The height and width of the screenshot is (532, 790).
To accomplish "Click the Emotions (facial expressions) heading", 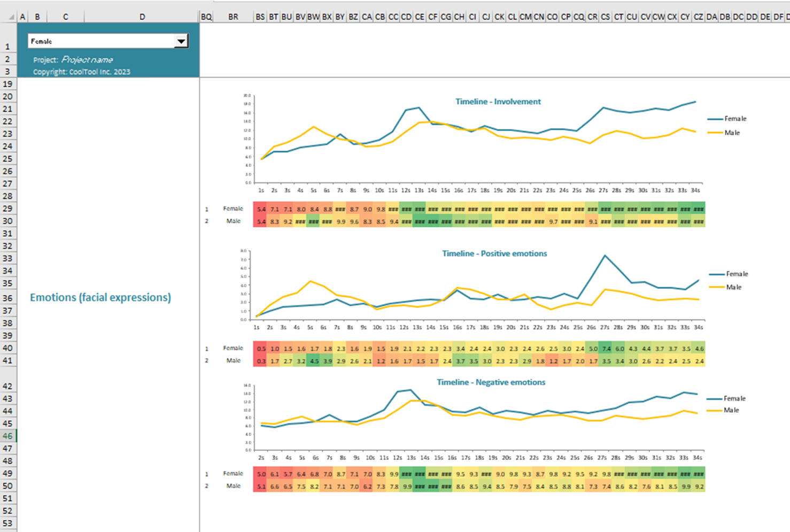I will (x=100, y=297).
